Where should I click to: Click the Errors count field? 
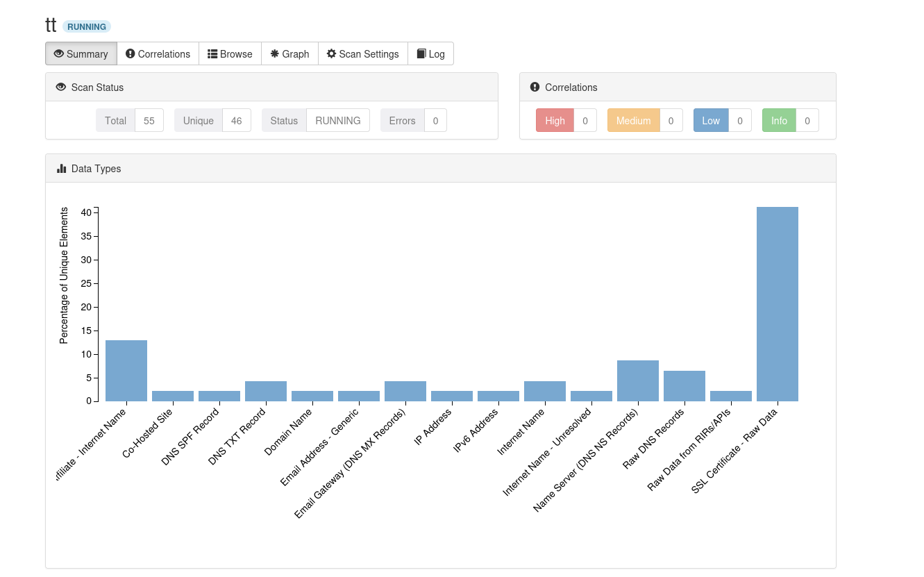click(x=435, y=120)
